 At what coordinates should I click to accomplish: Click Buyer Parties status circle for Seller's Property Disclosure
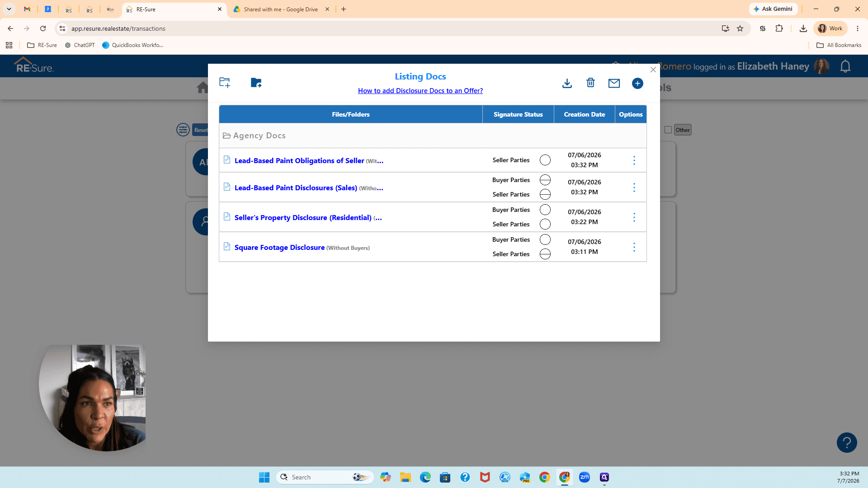(545, 210)
